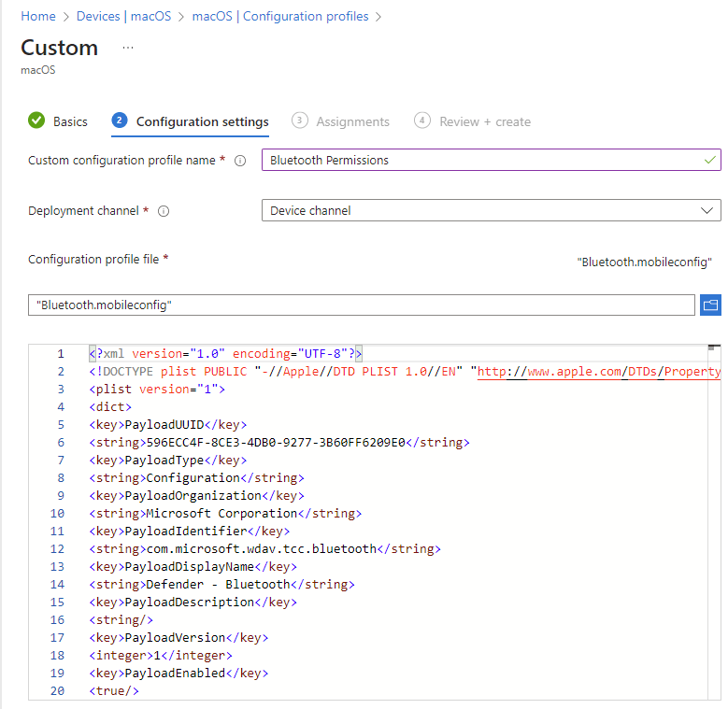The image size is (728, 709).
Task: Click the Bluetooth.mobileconfig file path field
Action: [362, 305]
